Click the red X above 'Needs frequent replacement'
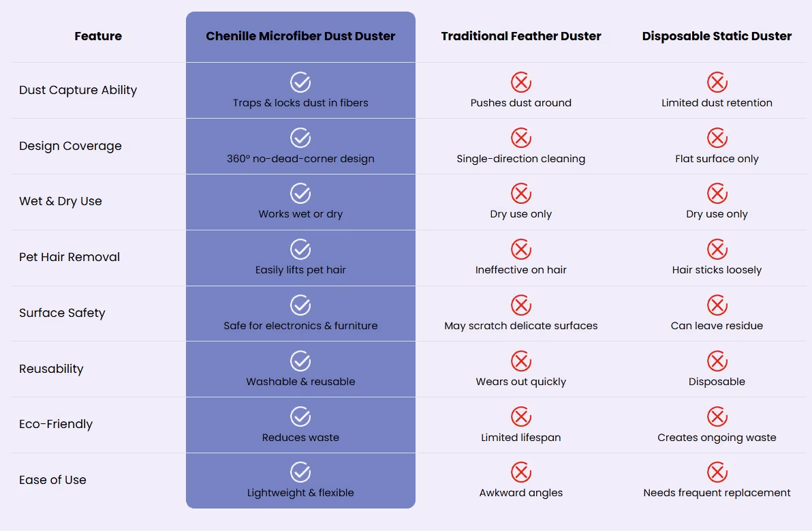Viewport: 812px width, 531px height. (717, 472)
